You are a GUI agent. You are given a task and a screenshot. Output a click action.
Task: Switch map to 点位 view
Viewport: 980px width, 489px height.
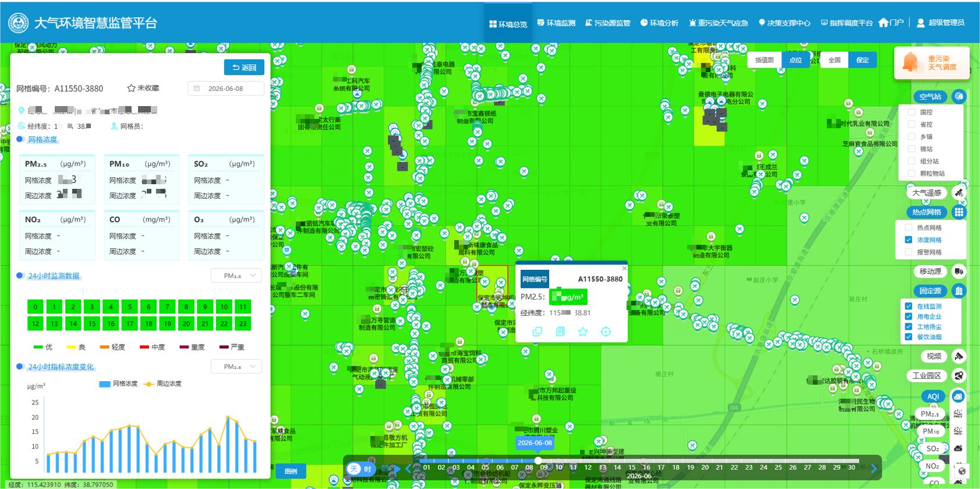point(795,60)
